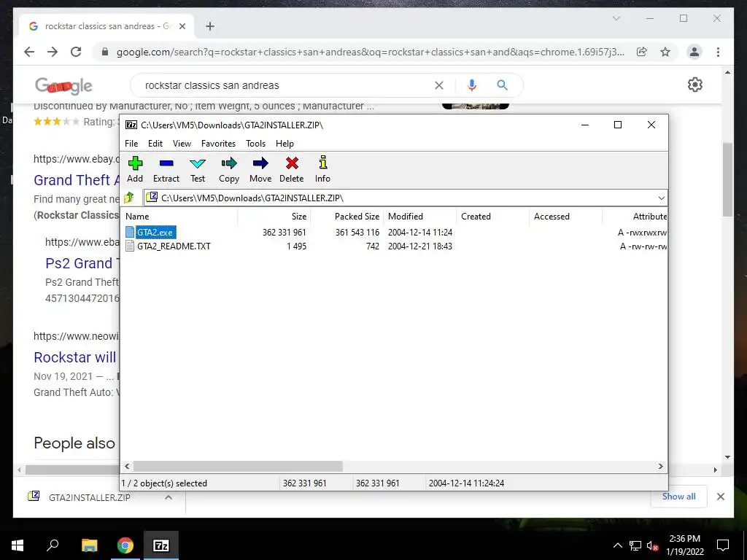Go up one folder level in 7-Zip

click(129, 198)
